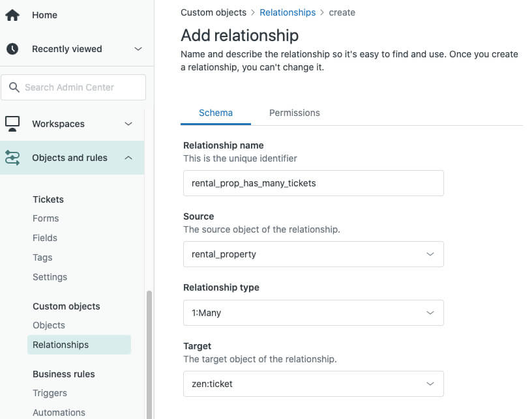The height and width of the screenshot is (419, 532).
Task: Click the Relationship type label
Action: [x=221, y=287]
